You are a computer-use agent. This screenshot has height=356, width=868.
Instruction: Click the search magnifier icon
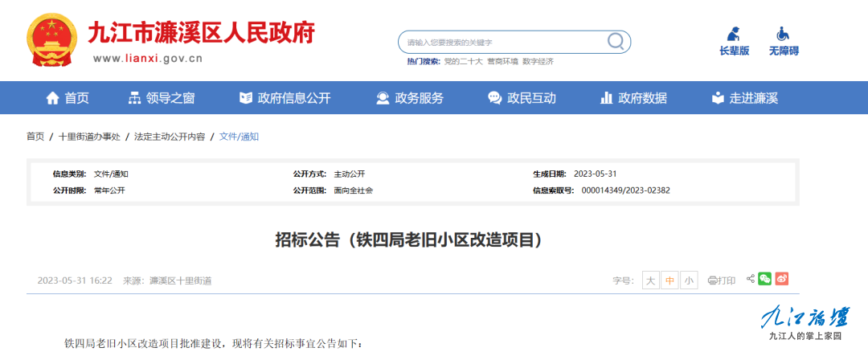[x=616, y=42]
